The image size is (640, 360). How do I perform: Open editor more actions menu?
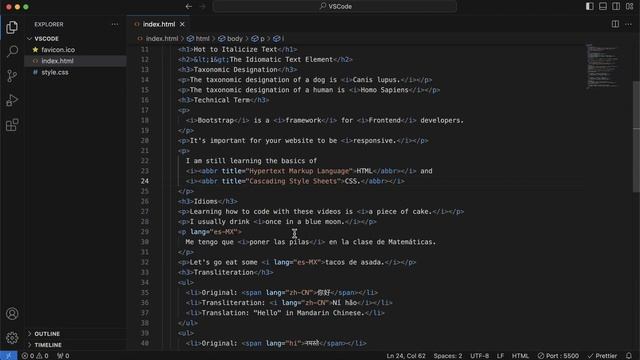coord(629,24)
